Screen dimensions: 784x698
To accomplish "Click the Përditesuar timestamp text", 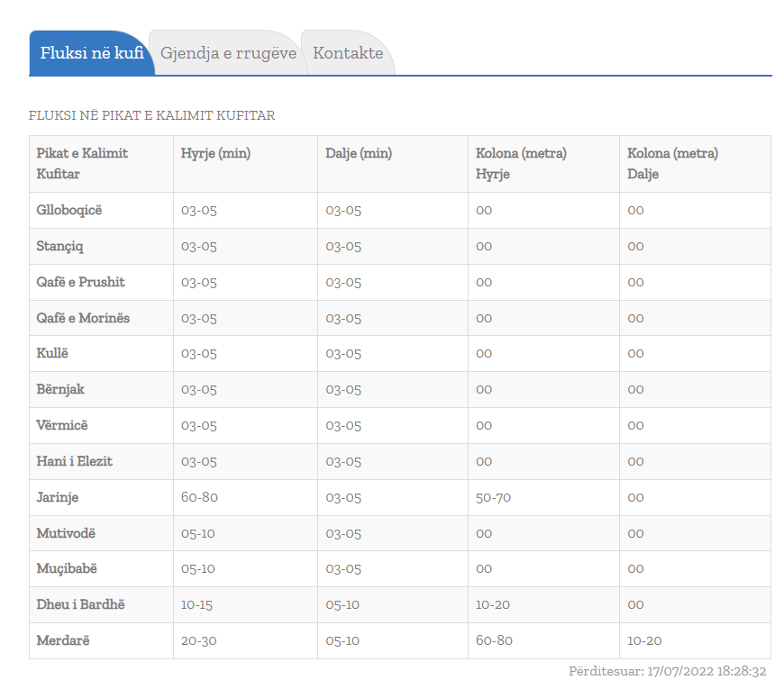I will coord(668,671).
